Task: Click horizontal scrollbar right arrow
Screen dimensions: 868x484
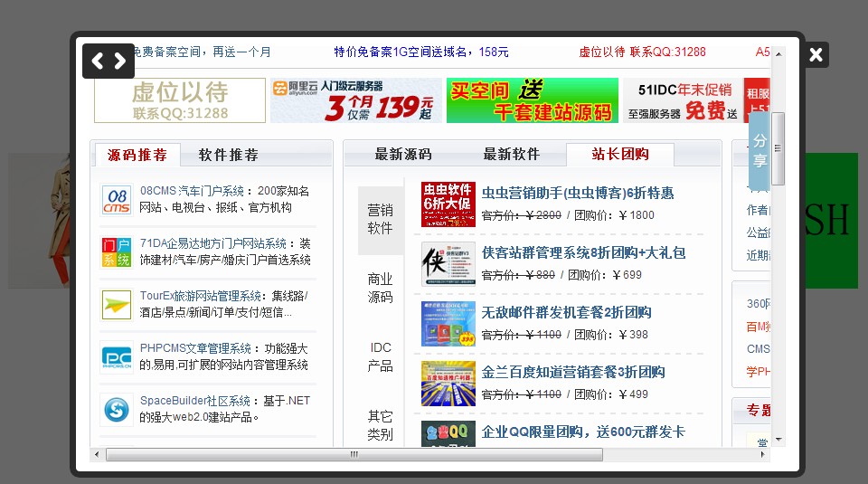Action: tap(763, 455)
